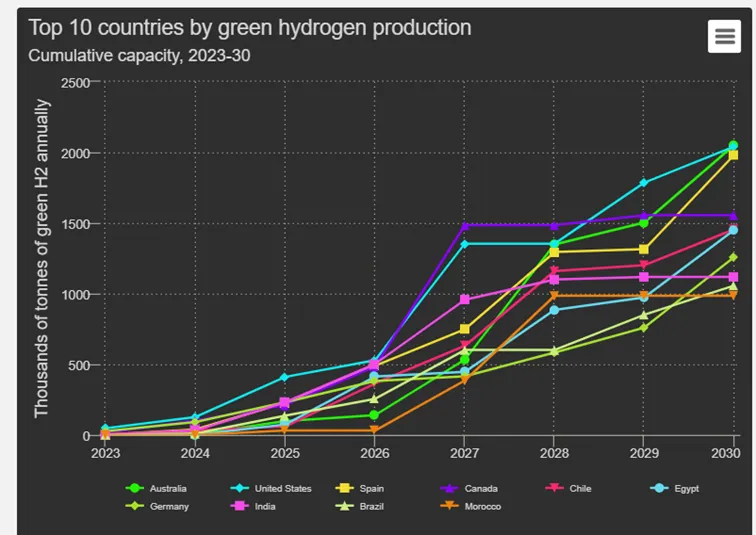756x535 pixels.
Task: Click Germany's 2030 diamond data marker
Action: 733,257
